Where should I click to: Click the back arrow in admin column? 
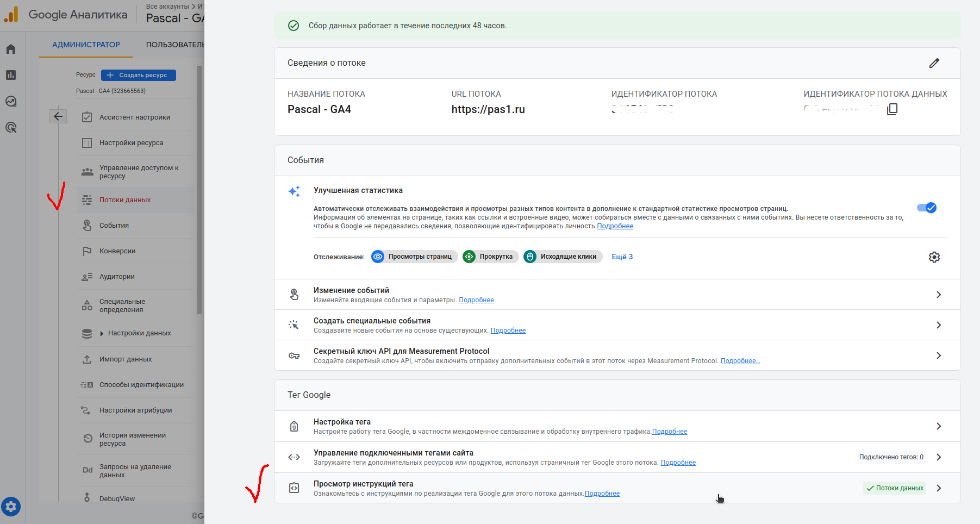(x=58, y=116)
